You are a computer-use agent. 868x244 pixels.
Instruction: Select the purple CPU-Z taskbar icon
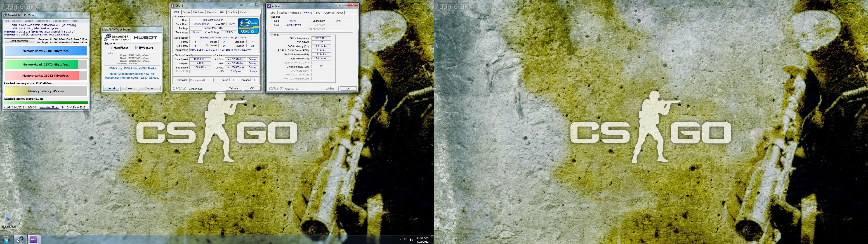[33, 240]
